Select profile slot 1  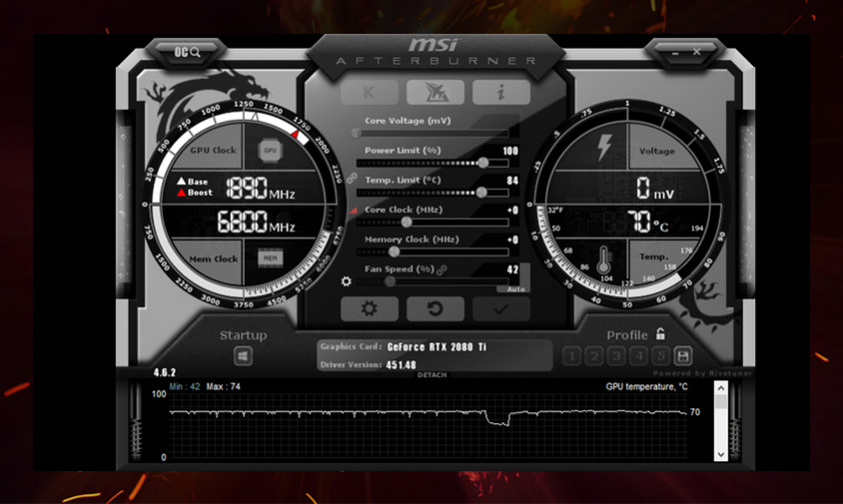point(572,355)
